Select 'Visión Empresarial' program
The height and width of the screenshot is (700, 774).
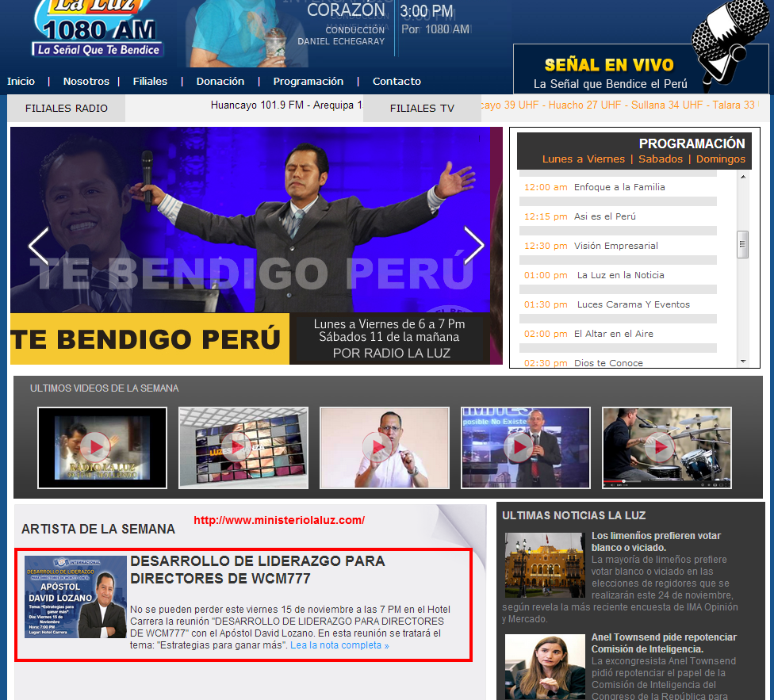point(618,246)
